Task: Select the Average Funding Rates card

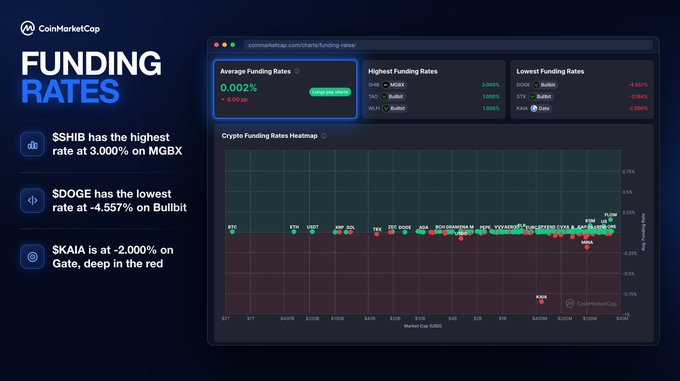Action: [285, 89]
